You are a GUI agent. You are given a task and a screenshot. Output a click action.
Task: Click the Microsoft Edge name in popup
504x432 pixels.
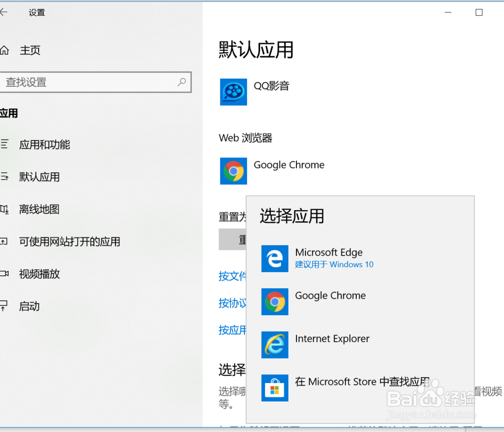[x=329, y=253]
